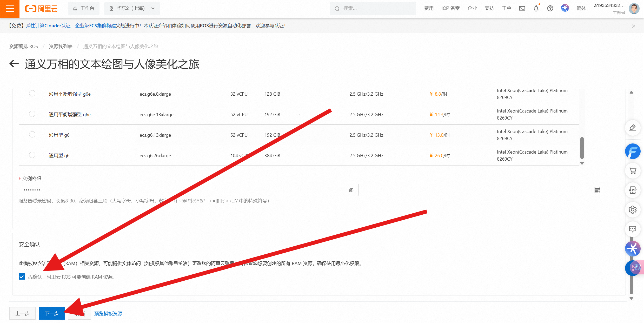Select the ecs.g6.26xlarge instance radio button
Image resolution: width=644 pixels, height=323 pixels.
(x=32, y=155)
